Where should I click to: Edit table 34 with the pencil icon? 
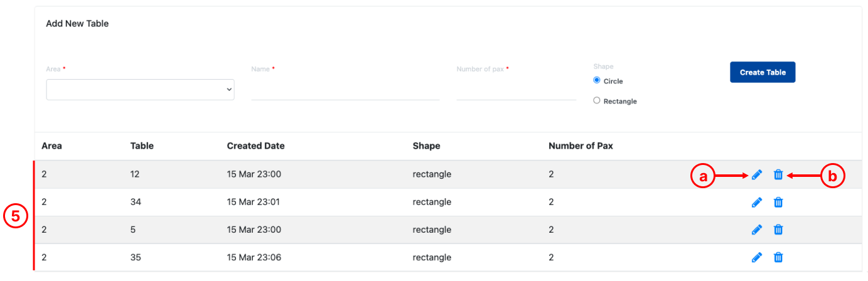click(x=757, y=203)
